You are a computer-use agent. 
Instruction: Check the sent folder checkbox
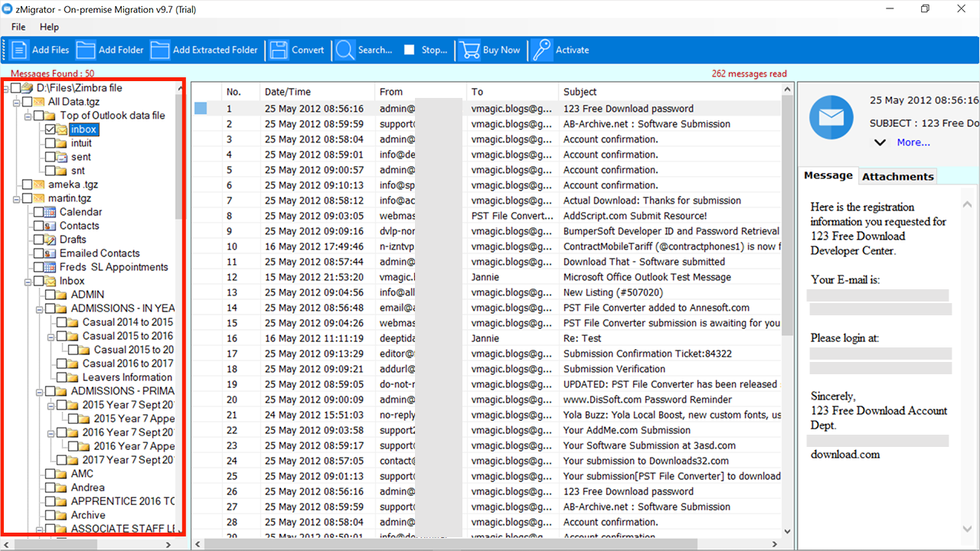[51, 157]
